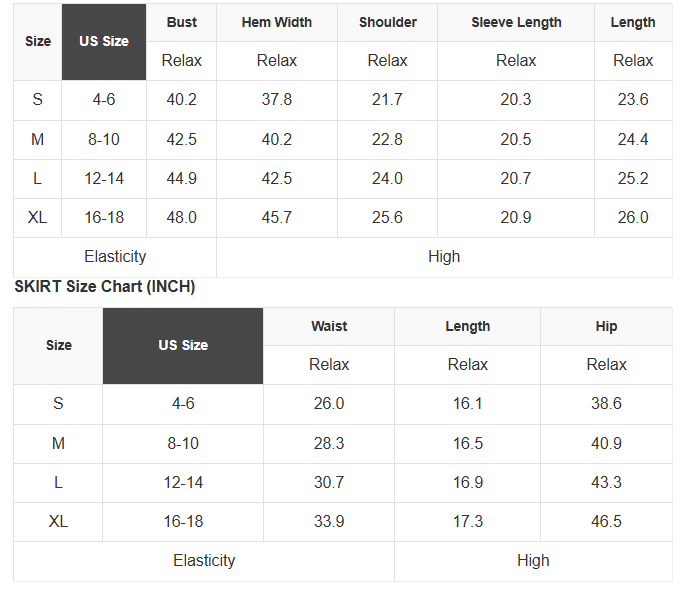Select the Shoulder column header
The height and width of the screenshot is (602, 695).
(387, 22)
